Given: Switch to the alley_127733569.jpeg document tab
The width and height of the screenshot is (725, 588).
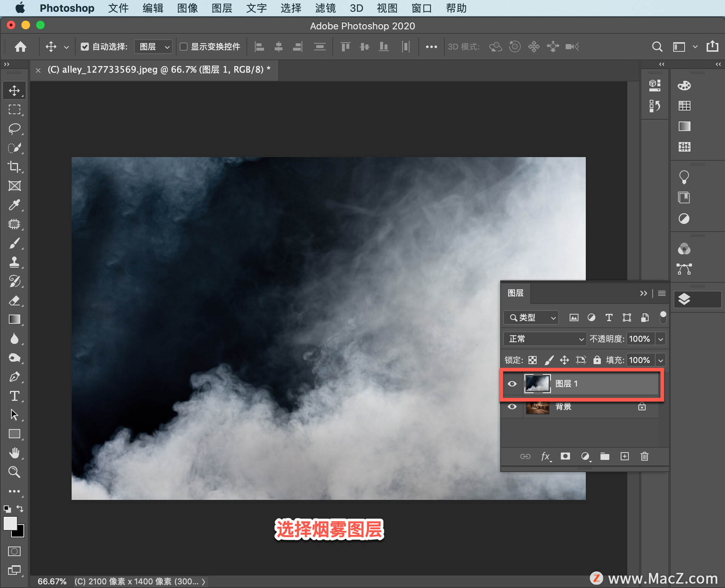Looking at the screenshot, I should point(159,69).
